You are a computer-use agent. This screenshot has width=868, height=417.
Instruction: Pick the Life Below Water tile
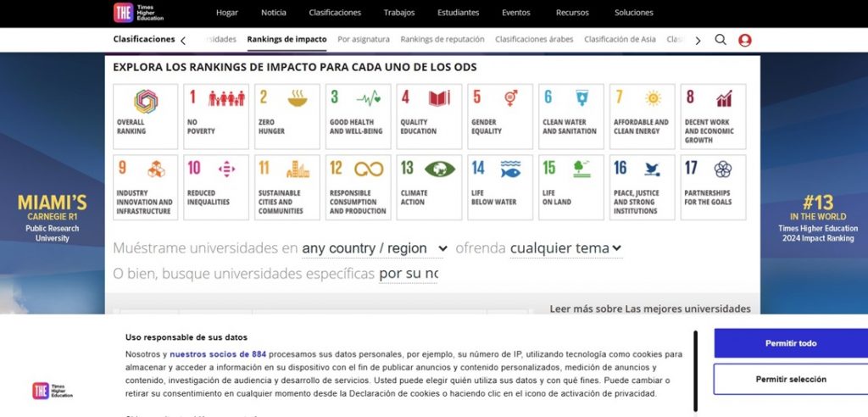[500, 186]
